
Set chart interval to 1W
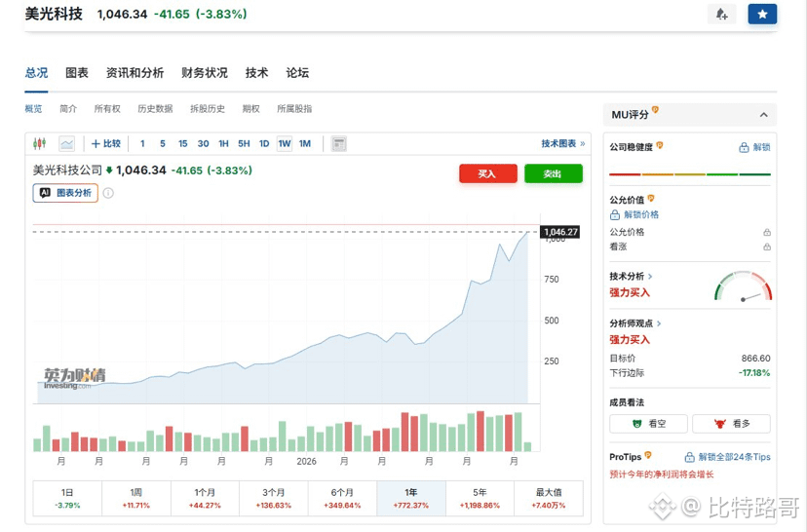[x=285, y=143]
